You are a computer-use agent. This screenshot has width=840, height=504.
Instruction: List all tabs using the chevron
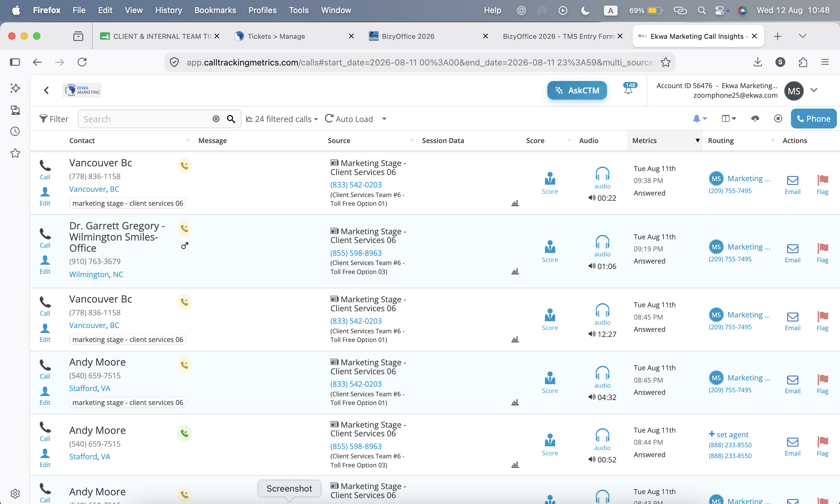point(802,36)
